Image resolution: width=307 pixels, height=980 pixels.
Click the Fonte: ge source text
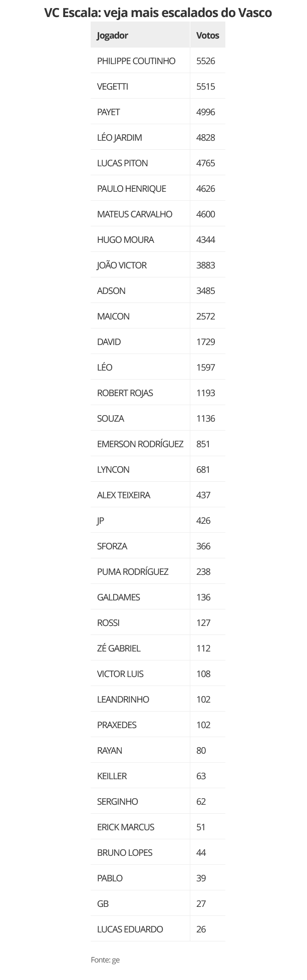click(105, 960)
